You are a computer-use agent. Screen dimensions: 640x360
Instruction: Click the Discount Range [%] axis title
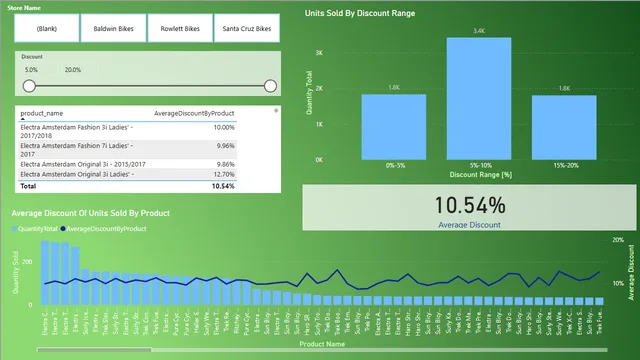[x=480, y=175]
